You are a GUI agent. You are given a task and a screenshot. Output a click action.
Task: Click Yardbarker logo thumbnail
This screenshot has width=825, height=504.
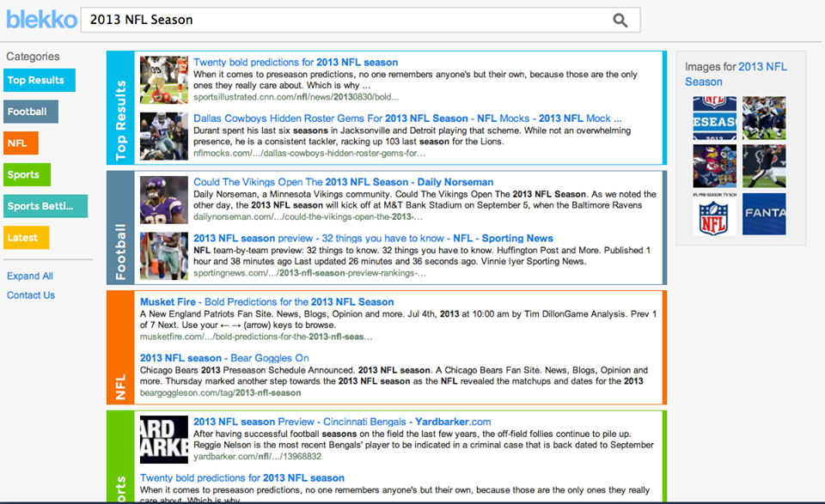164,440
